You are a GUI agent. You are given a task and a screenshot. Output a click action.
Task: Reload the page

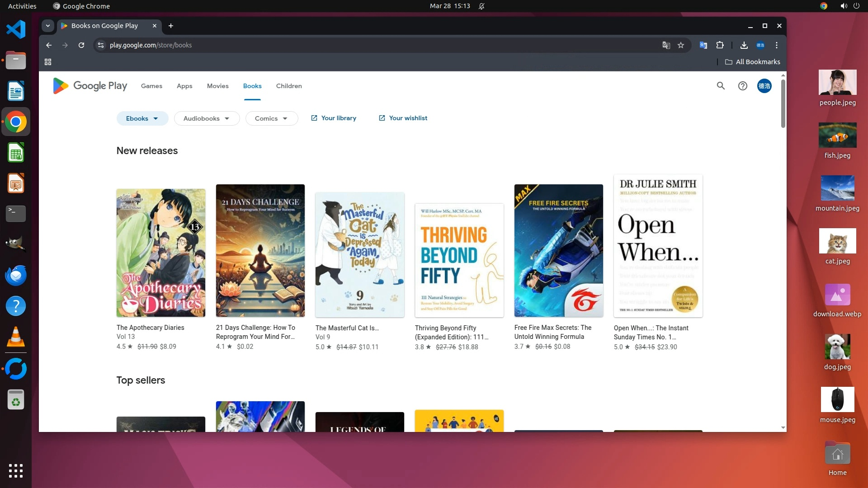(81, 45)
